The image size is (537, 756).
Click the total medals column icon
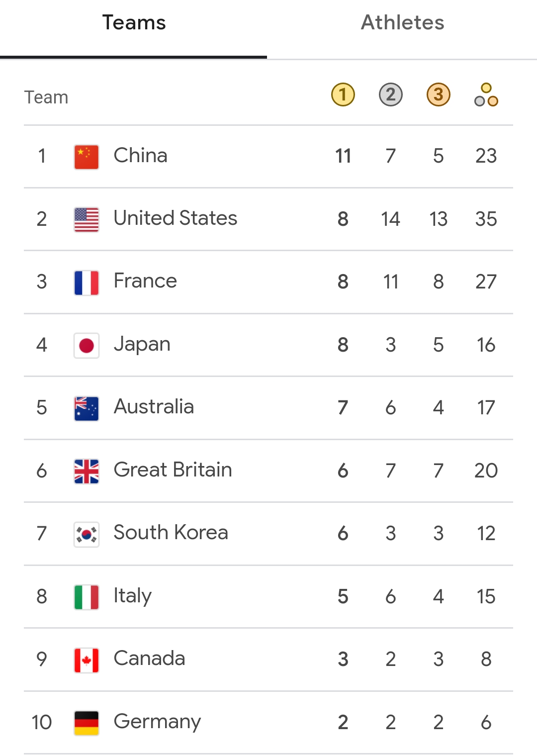pyautogui.click(x=486, y=94)
